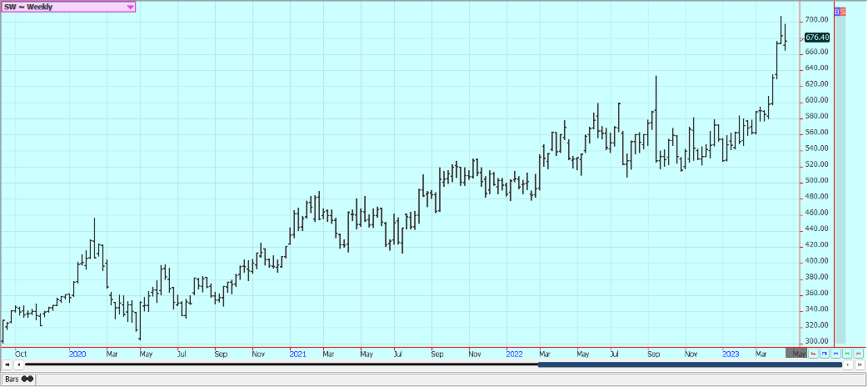Click the red compress-arrows icon
The width and height of the screenshot is (868, 387).
tap(858, 354)
